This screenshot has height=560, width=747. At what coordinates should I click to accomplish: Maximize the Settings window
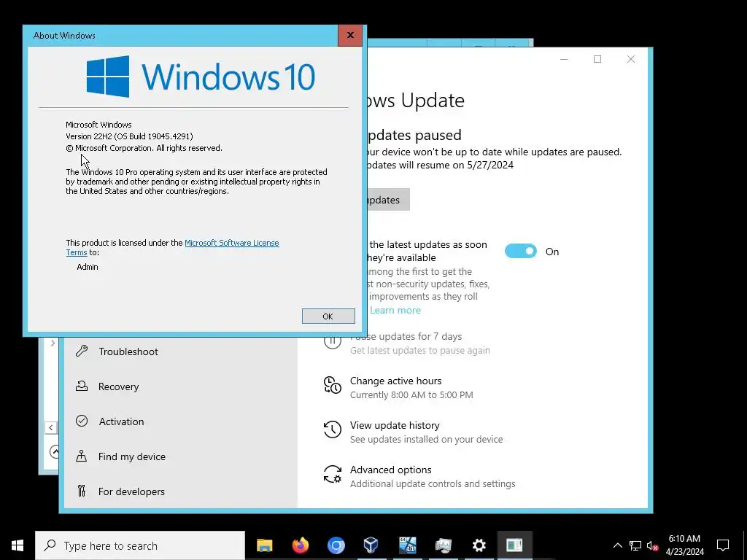[x=597, y=59]
